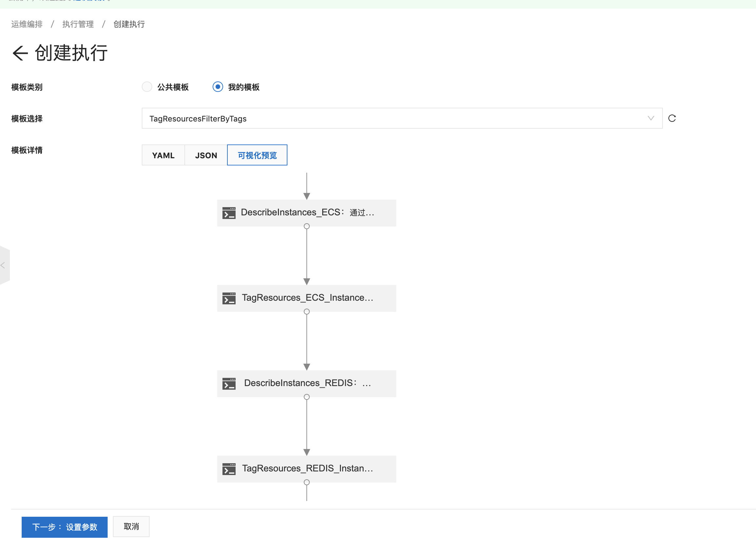
Task: Click output port circle under DescribeInstances_REDIS node
Action: pyautogui.click(x=307, y=397)
